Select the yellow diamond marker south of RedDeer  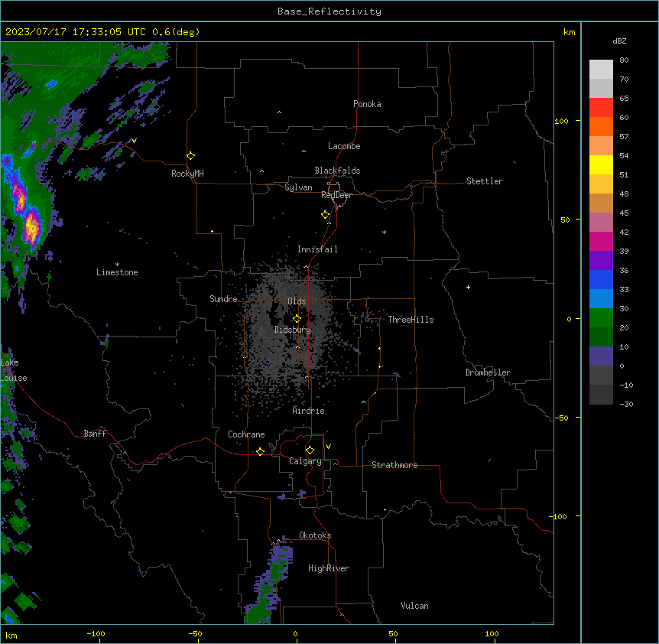coord(326,215)
